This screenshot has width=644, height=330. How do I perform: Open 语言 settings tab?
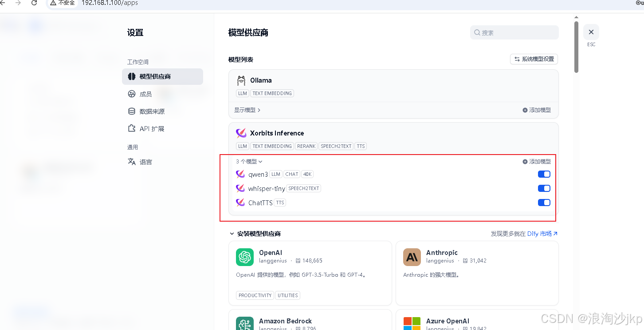tap(162, 162)
